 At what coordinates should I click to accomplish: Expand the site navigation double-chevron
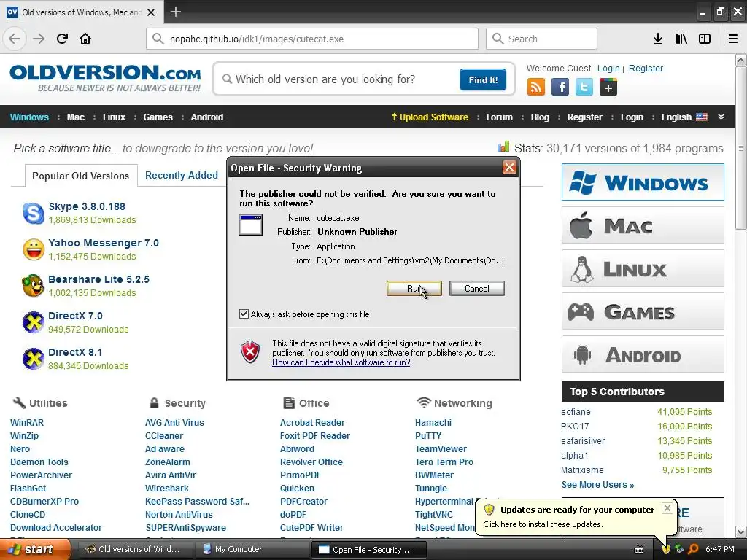coord(721,117)
